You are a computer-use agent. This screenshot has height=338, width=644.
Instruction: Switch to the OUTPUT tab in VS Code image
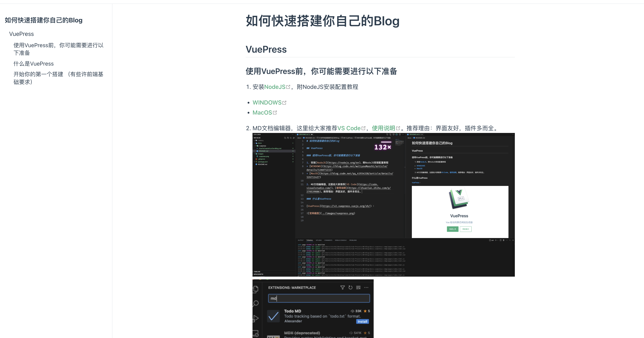[x=301, y=240]
